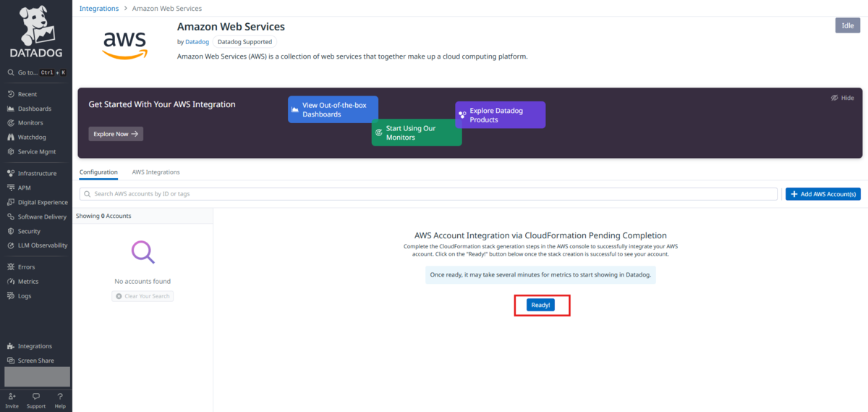The height and width of the screenshot is (412, 868).
Task: Open Start Using Our Monitors card
Action: pos(417,133)
